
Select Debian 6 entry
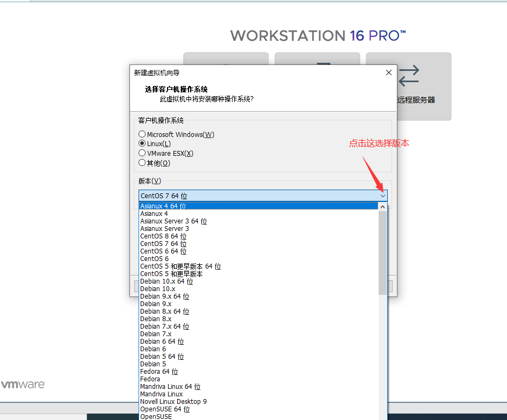click(x=258, y=349)
